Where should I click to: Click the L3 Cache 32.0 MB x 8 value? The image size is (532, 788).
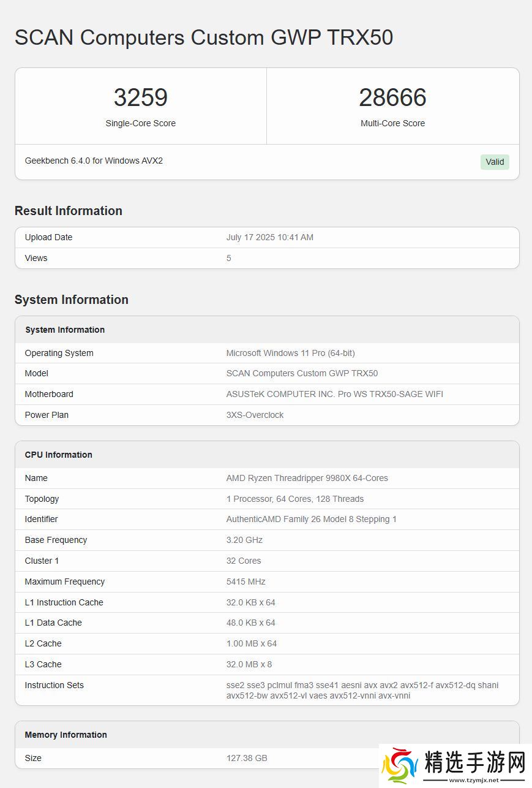[249, 664]
